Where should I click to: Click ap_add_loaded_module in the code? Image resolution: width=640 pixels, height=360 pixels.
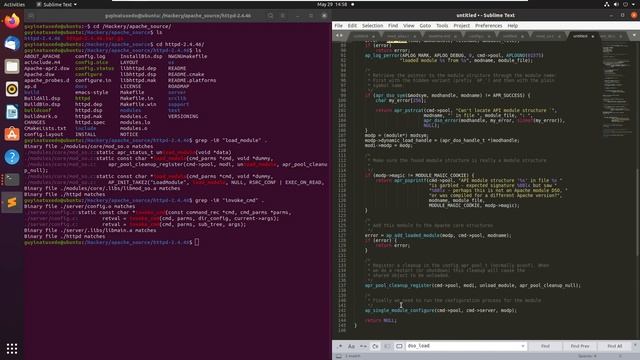pos(414,235)
